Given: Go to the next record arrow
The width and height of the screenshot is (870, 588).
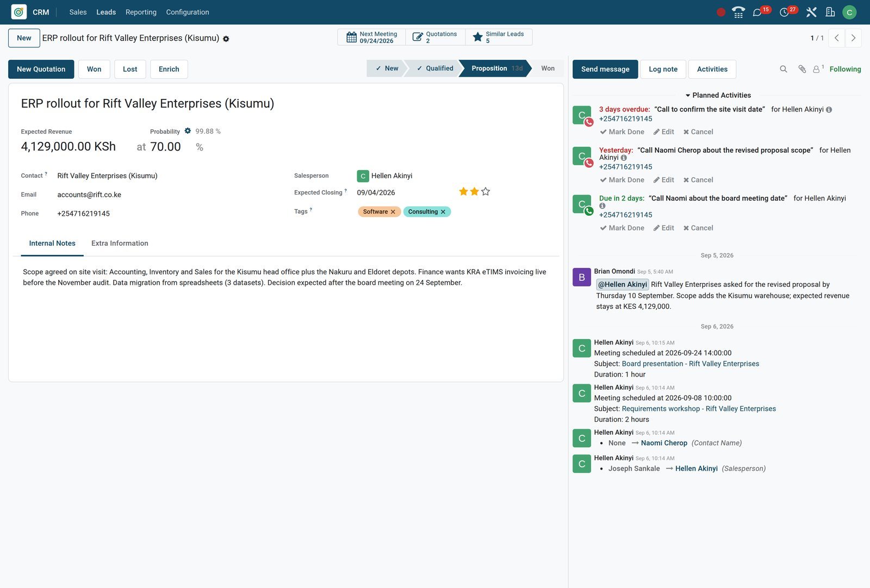Looking at the screenshot, I should (x=853, y=38).
